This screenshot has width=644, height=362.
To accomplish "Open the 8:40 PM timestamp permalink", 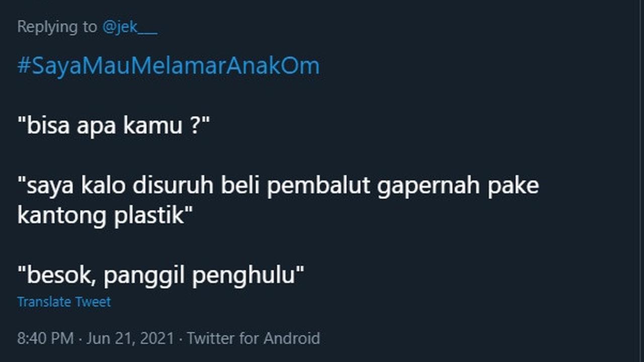I will pos(45,338).
